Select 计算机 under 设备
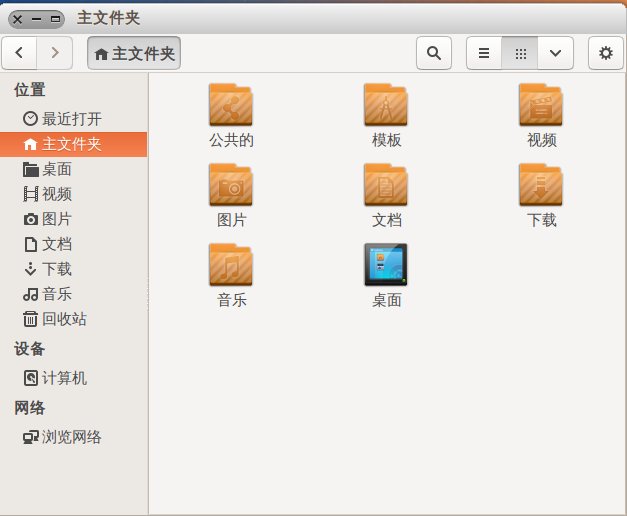This screenshot has width=627, height=516. [74, 378]
